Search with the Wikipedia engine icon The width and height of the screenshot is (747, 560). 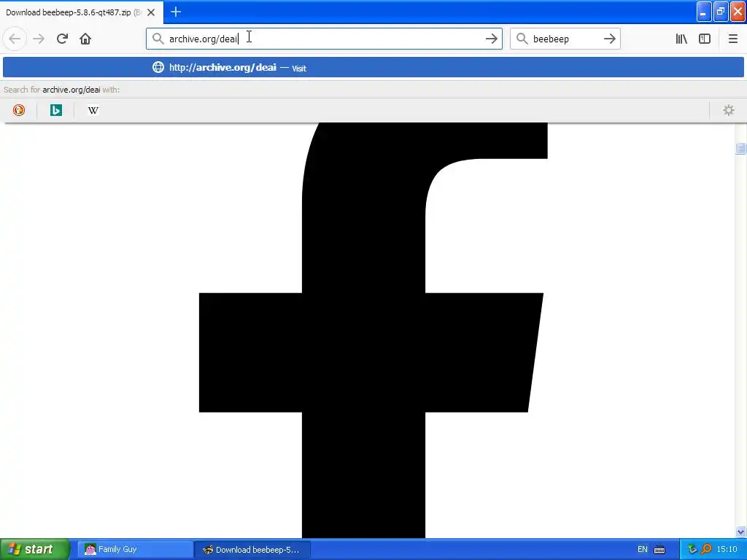tap(93, 111)
